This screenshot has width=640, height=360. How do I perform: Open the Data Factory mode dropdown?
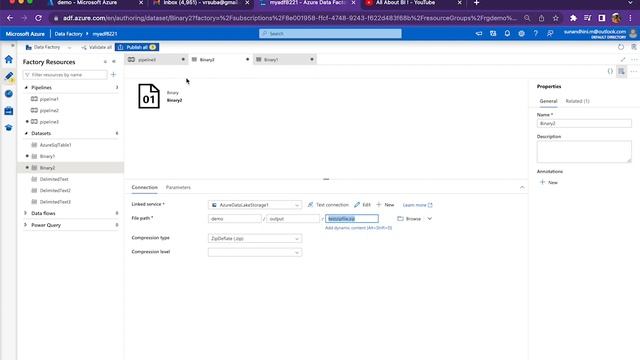(69, 47)
